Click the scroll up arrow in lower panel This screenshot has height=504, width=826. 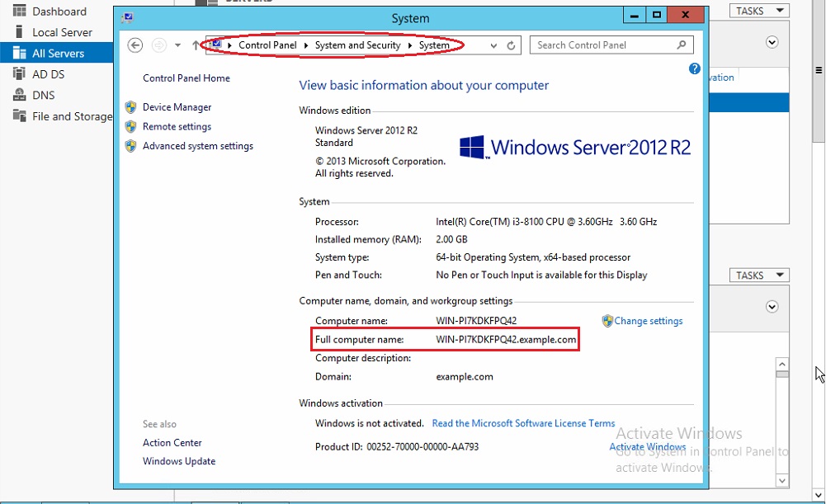click(782, 364)
